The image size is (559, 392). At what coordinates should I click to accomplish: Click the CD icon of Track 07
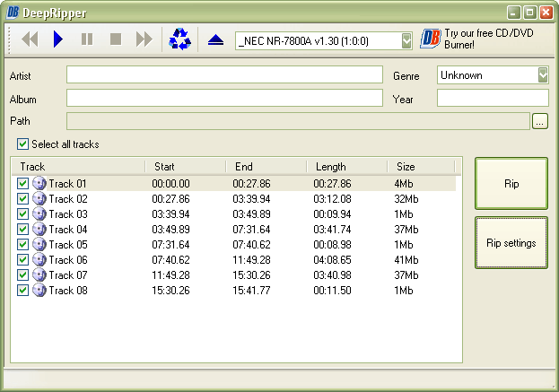[39, 275]
